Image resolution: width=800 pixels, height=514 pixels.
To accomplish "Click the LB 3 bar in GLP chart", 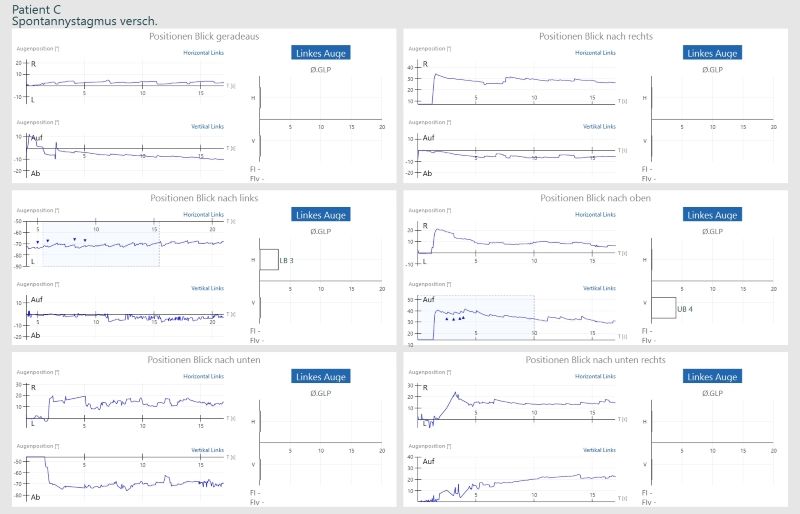I will pos(269,260).
